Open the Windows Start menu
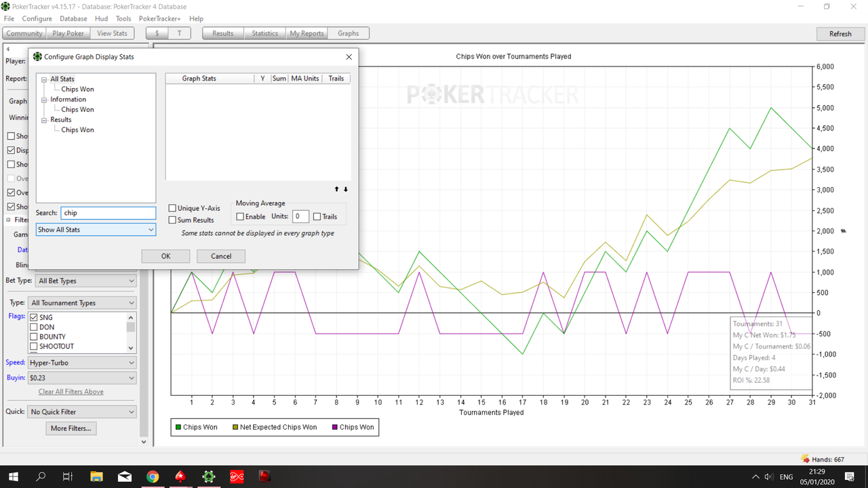 (13, 476)
